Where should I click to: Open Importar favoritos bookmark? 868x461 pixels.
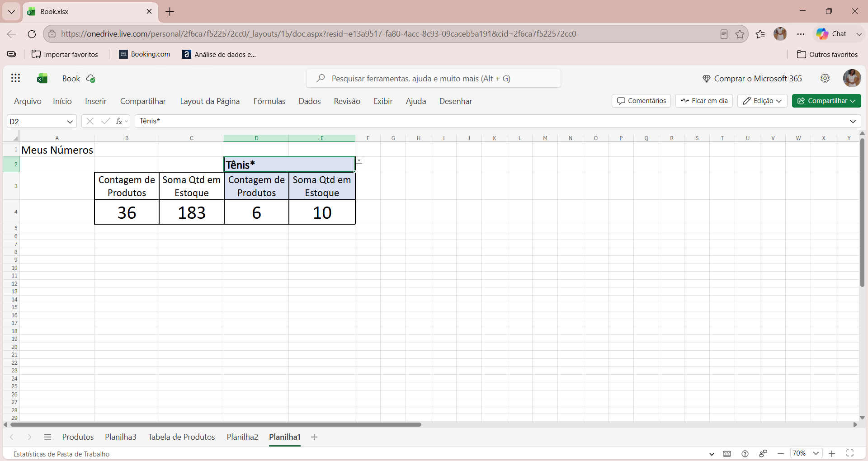click(x=65, y=54)
